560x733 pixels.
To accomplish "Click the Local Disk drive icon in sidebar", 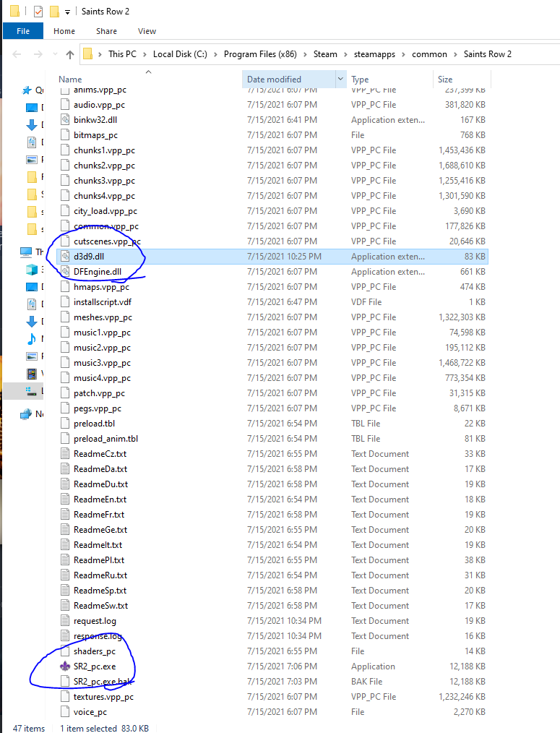I will click(31, 391).
